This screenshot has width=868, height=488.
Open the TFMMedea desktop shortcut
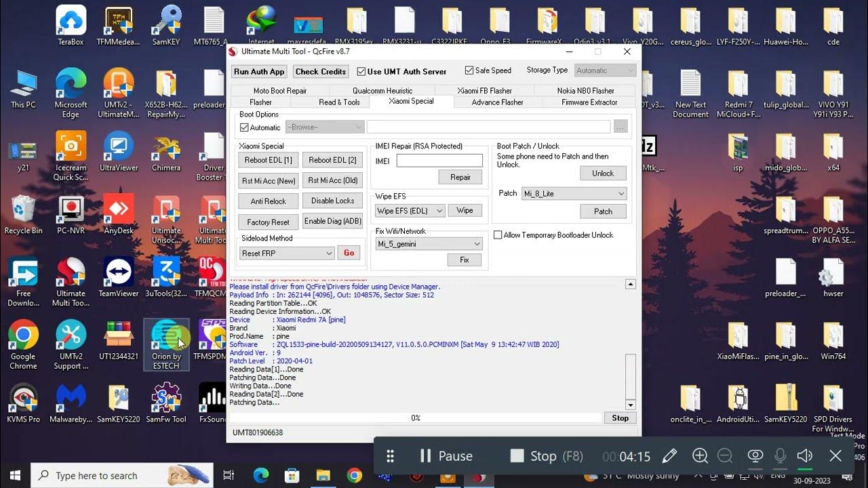pyautogui.click(x=119, y=26)
